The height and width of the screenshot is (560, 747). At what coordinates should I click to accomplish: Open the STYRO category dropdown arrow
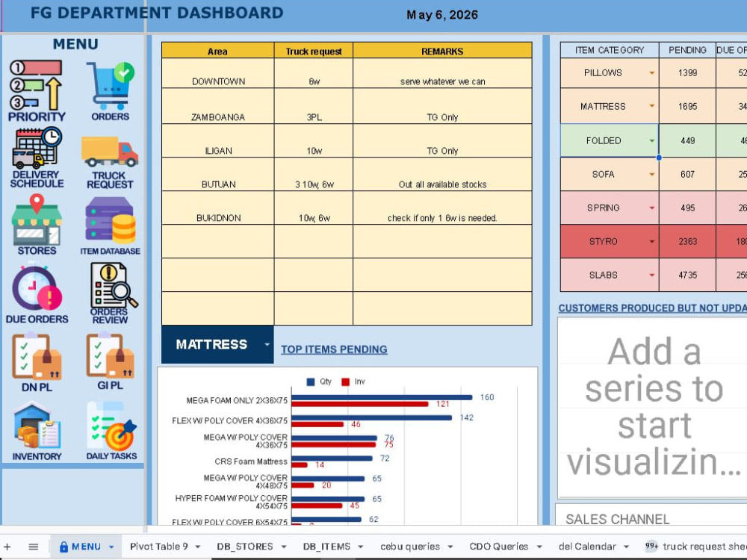651,241
